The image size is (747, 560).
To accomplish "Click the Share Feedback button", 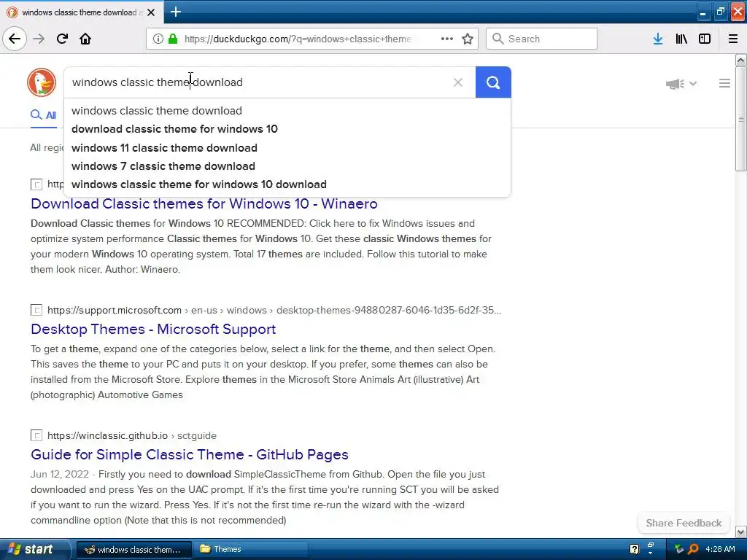I will point(684,523).
